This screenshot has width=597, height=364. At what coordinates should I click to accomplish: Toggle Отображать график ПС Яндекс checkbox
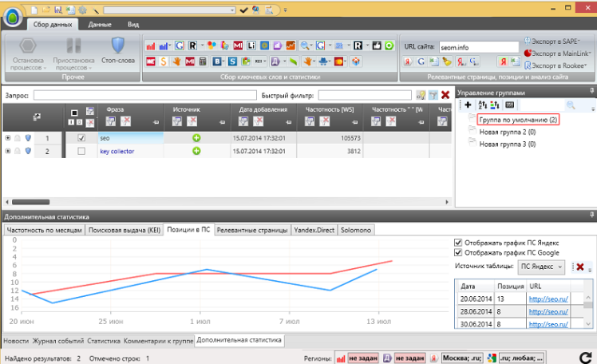[458, 243]
